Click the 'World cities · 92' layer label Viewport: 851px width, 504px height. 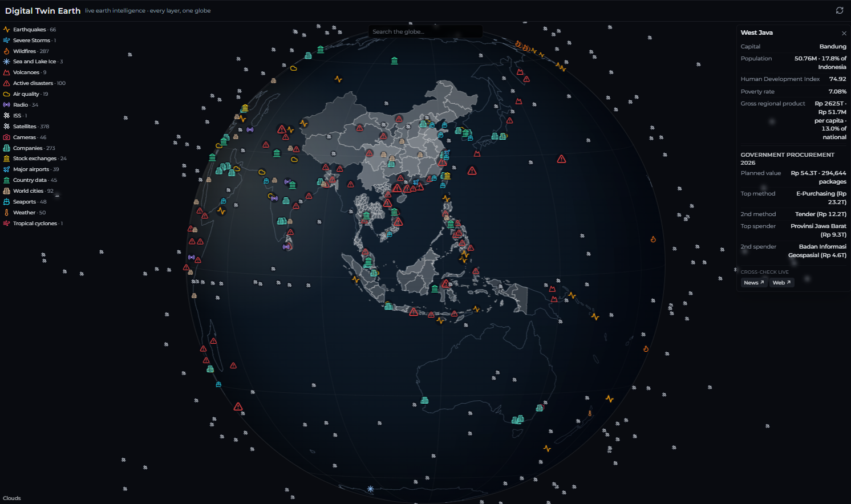[x=33, y=191]
